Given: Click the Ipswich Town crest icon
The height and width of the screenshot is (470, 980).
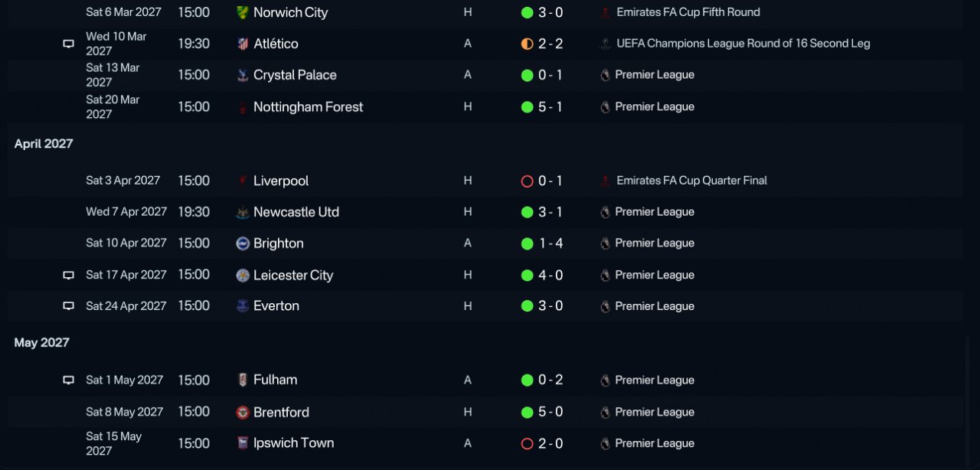Looking at the screenshot, I should click(x=243, y=443).
